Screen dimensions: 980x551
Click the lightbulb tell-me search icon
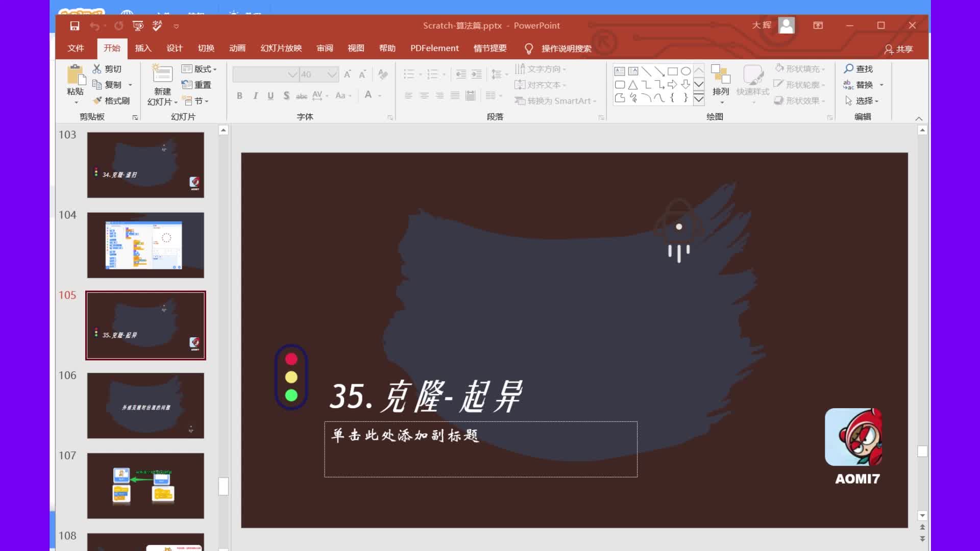click(x=529, y=48)
